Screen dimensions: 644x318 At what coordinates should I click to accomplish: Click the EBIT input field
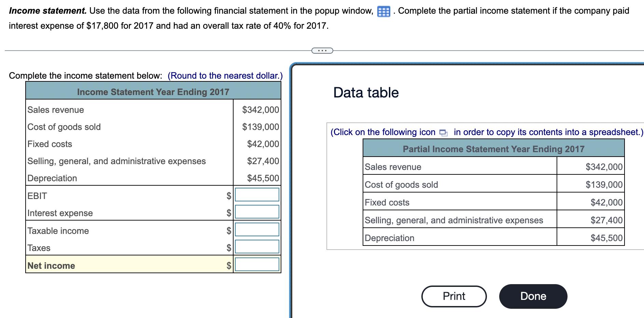[x=257, y=195]
